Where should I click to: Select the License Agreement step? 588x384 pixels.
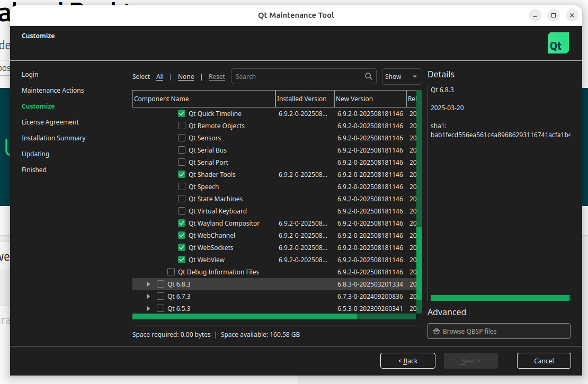(x=50, y=122)
